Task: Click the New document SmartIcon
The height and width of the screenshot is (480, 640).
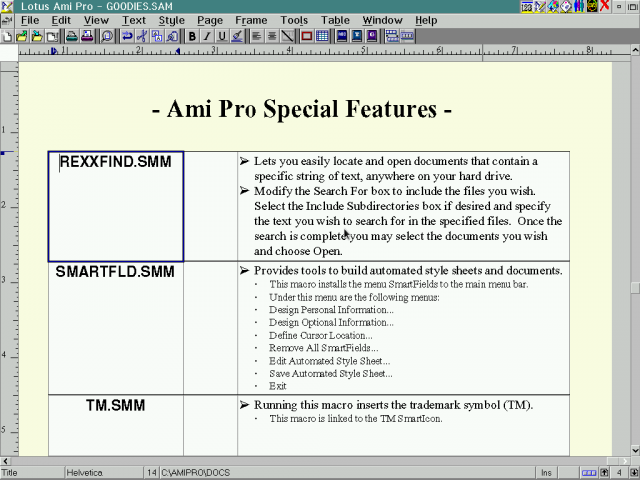Action: point(7,36)
